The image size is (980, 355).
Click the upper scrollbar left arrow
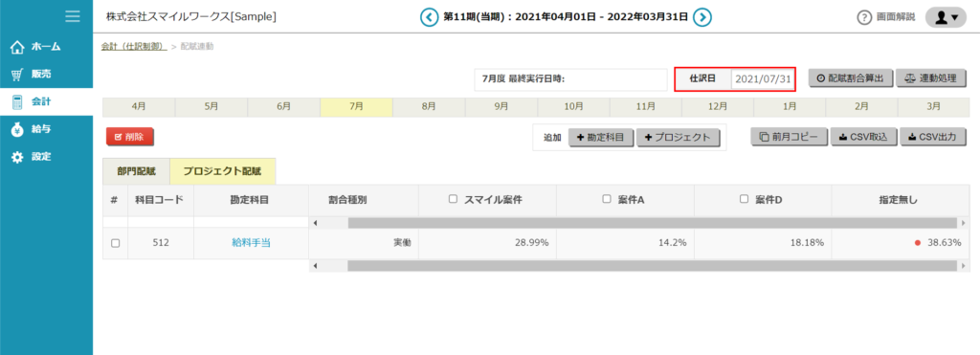pos(315,223)
